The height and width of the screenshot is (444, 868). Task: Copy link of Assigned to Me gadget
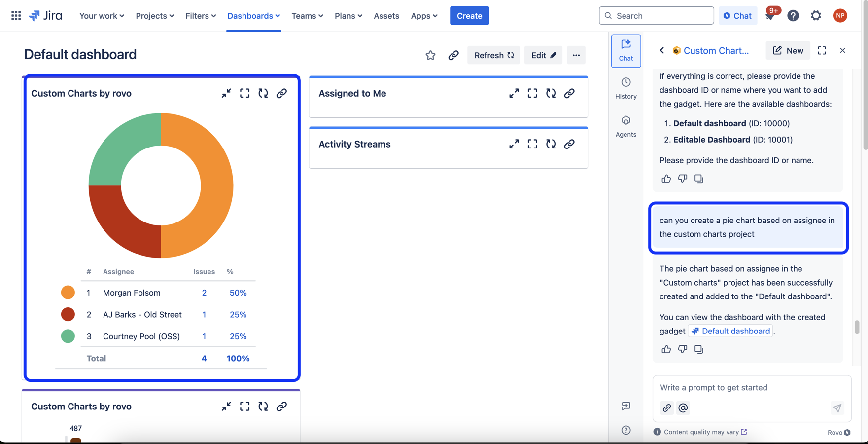coord(569,93)
